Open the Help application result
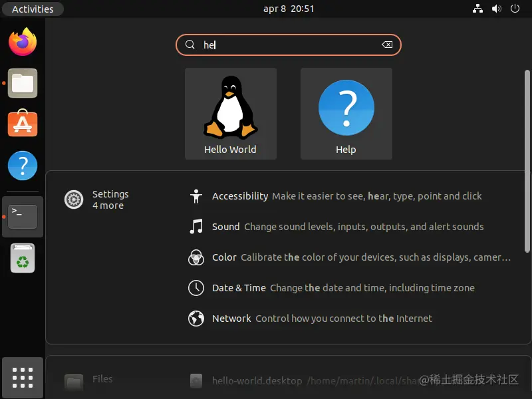532x399 pixels. [x=346, y=113]
